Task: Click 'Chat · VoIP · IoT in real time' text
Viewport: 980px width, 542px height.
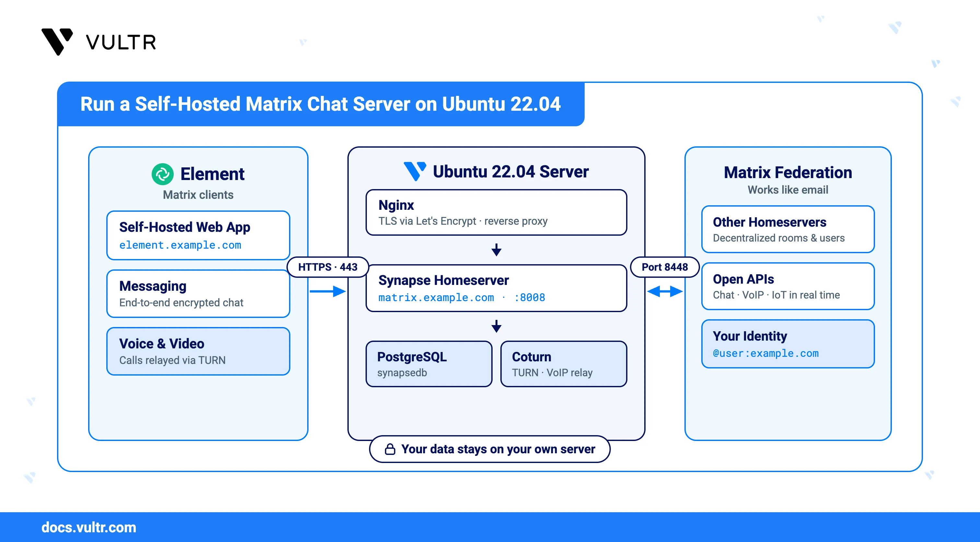Action: 776,295
